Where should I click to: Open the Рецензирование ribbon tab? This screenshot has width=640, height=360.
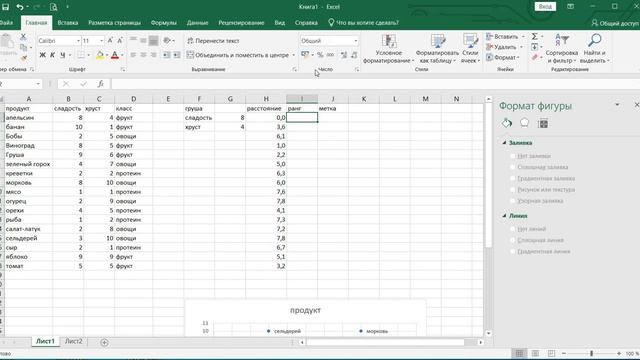tap(241, 23)
